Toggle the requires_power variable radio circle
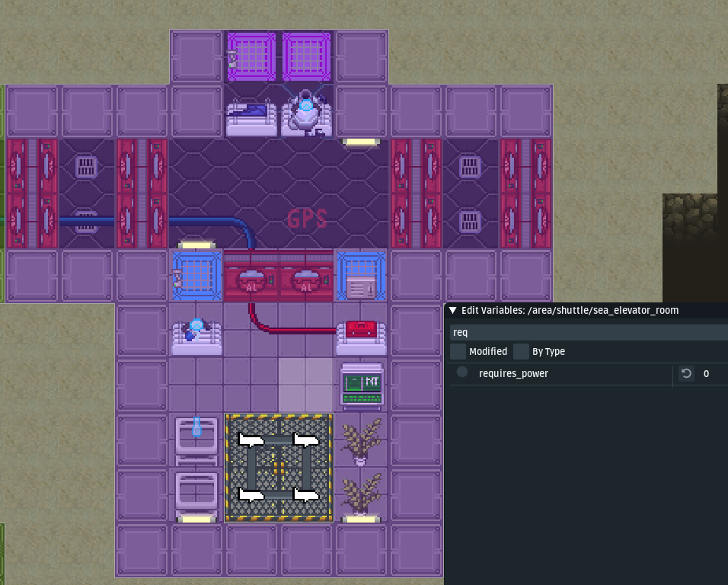The height and width of the screenshot is (585, 728). coord(462,372)
